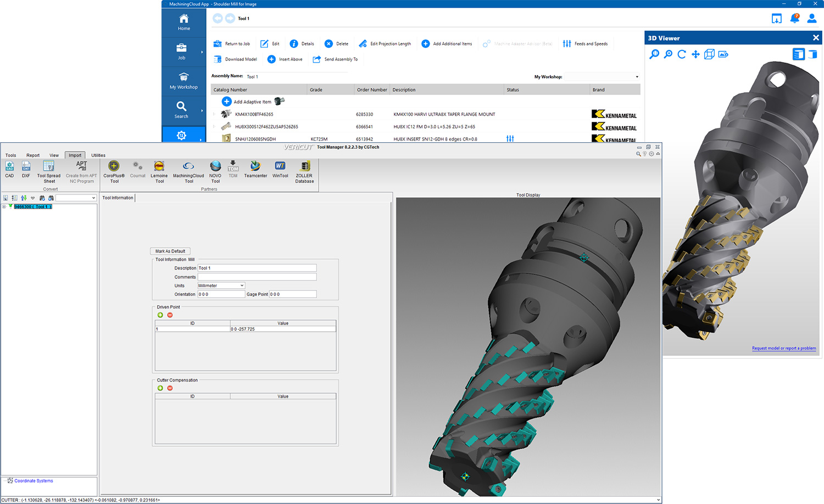824x504 pixels.
Task: Open the Units dropdown showing Millimeter
Action: [x=221, y=285]
